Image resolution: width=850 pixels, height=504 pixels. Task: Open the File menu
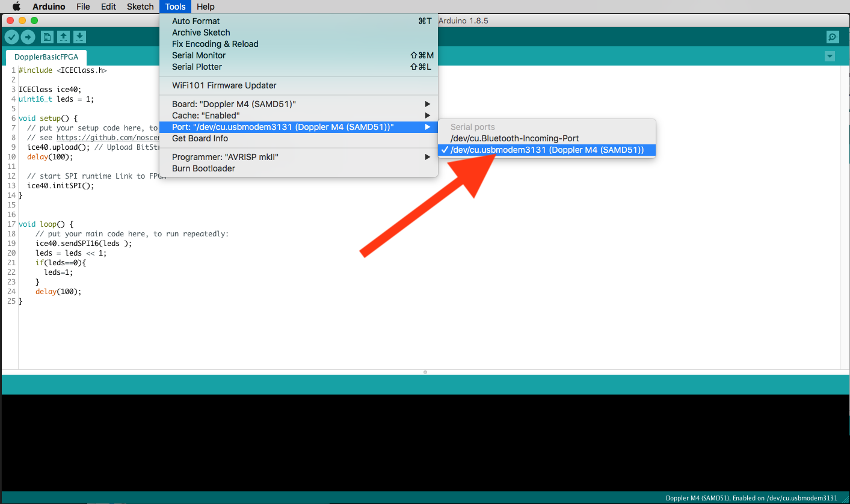84,7
